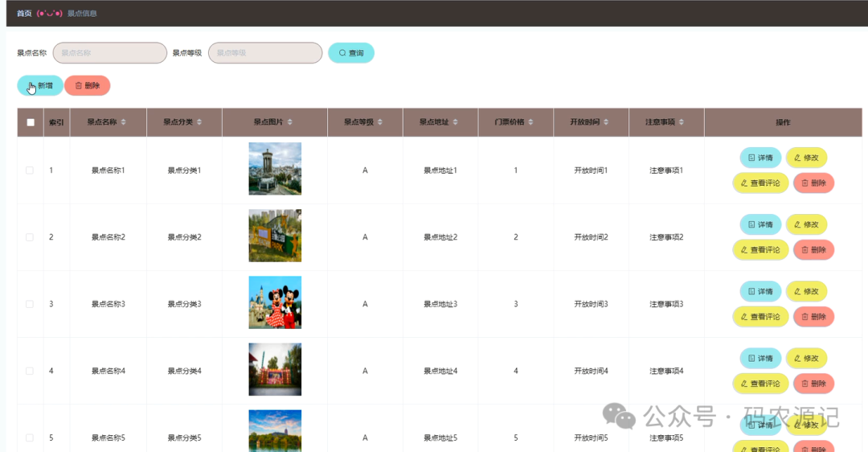Sort by 景点名称 column arrows
Viewport: 868px width, 452px height.
tap(124, 122)
